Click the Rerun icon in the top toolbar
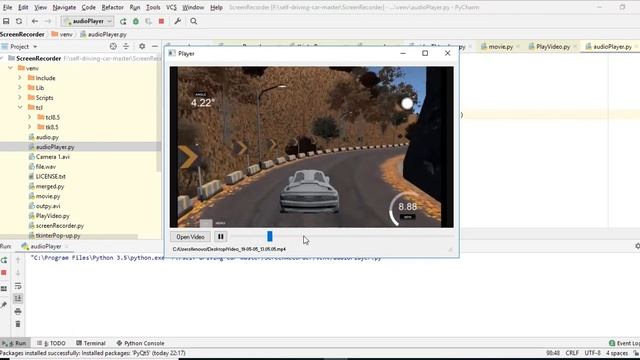This screenshot has width=640, height=360. (x=123, y=21)
